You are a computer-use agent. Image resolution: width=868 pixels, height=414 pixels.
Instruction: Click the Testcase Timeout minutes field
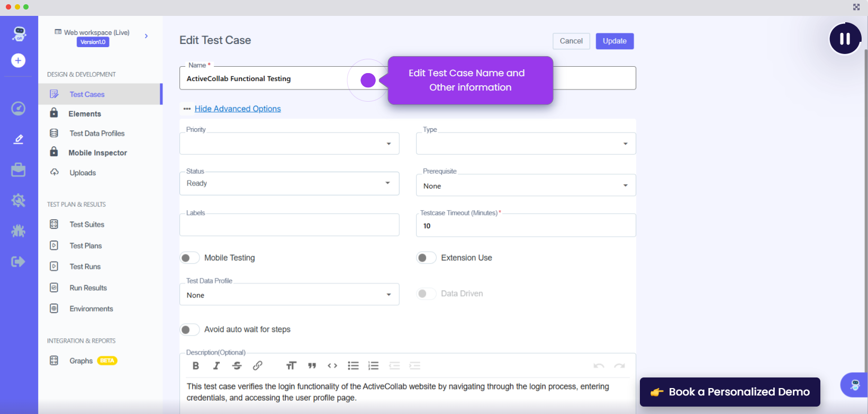coord(526,226)
